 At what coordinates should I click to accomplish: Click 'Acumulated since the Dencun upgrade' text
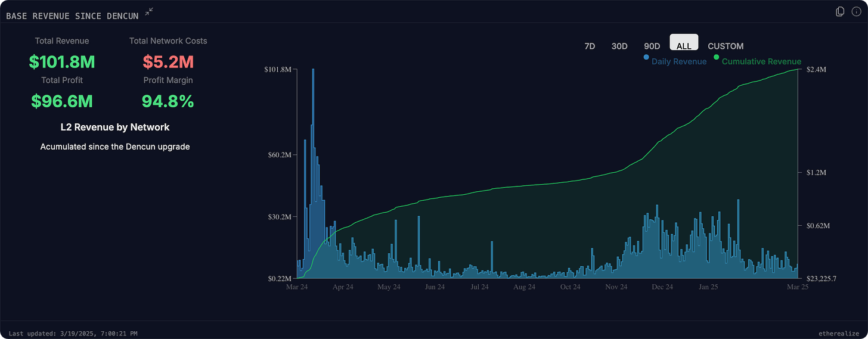115,147
